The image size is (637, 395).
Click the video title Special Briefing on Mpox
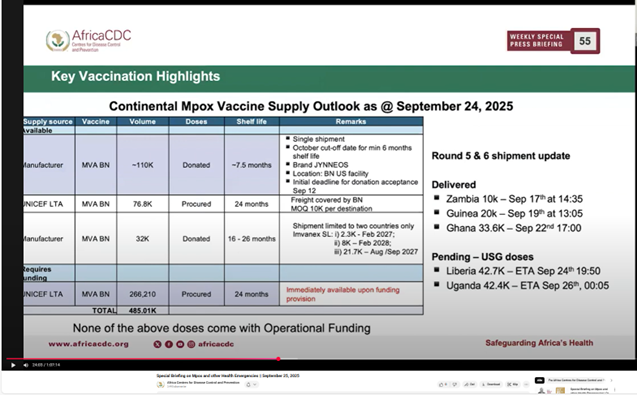point(228,375)
